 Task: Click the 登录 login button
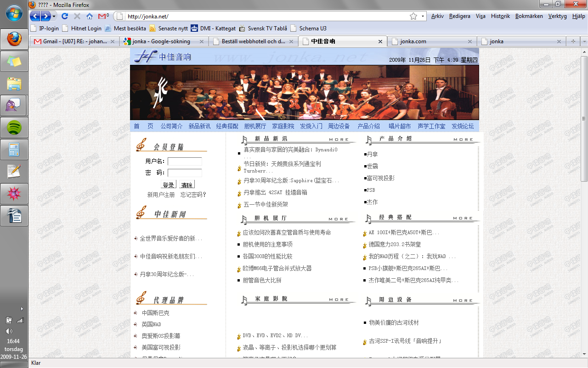169,184
